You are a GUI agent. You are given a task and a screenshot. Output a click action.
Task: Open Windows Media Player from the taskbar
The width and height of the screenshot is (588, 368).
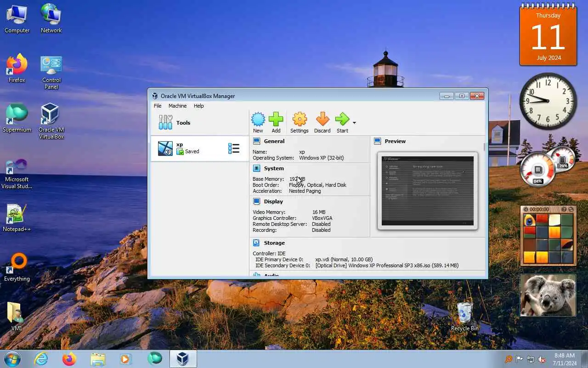click(125, 359)
